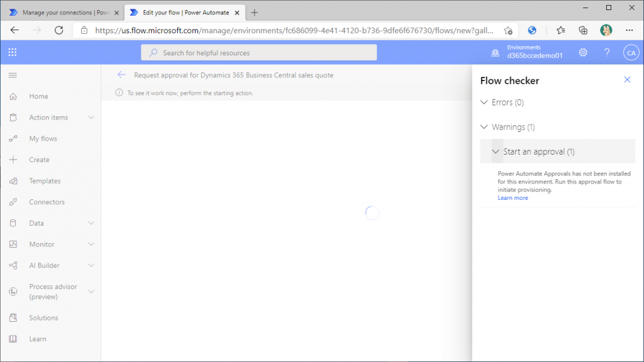The height and width of the screenshot is (362, 644).
Task: Expand the Data chevron
Action: (x=91, y=223)
